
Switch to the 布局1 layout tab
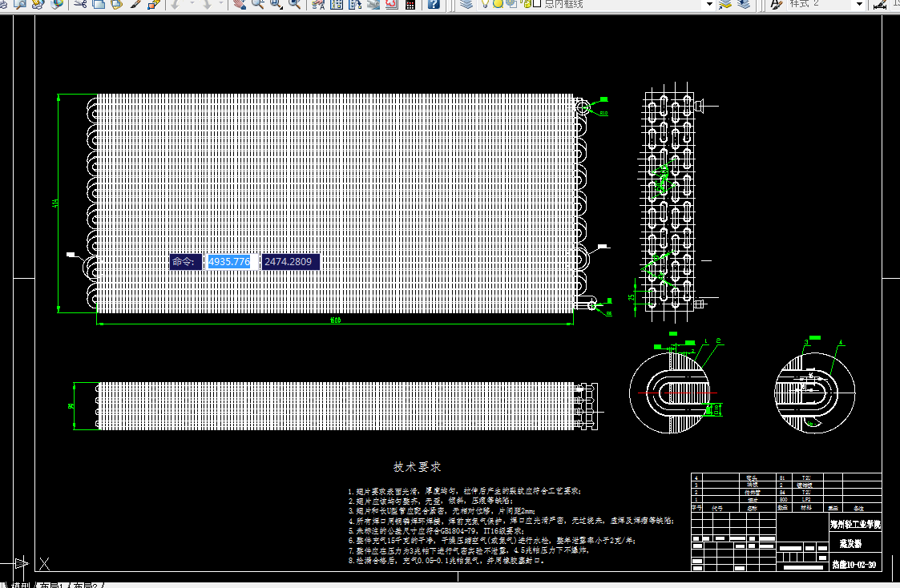(50, 584)
